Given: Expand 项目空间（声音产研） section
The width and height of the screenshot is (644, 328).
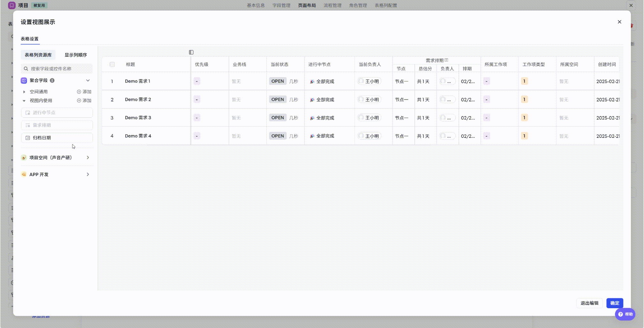Looking at the screenshot, I should [x=88, y=158].
